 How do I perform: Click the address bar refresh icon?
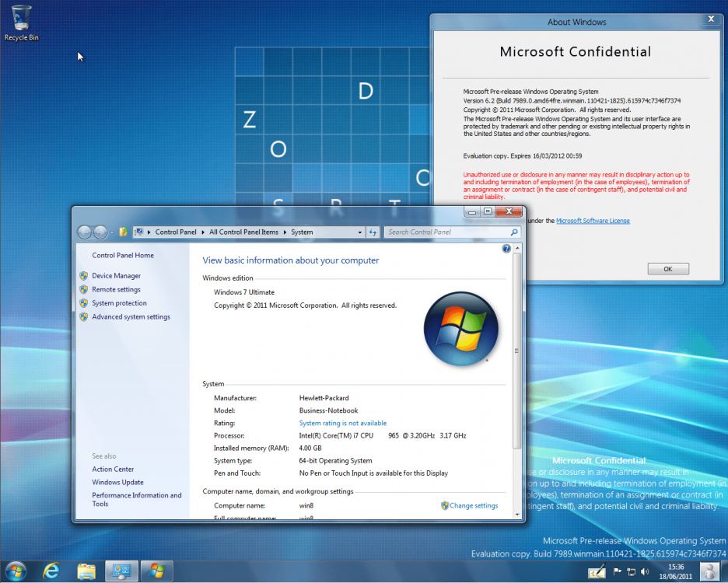coord(373,232)
